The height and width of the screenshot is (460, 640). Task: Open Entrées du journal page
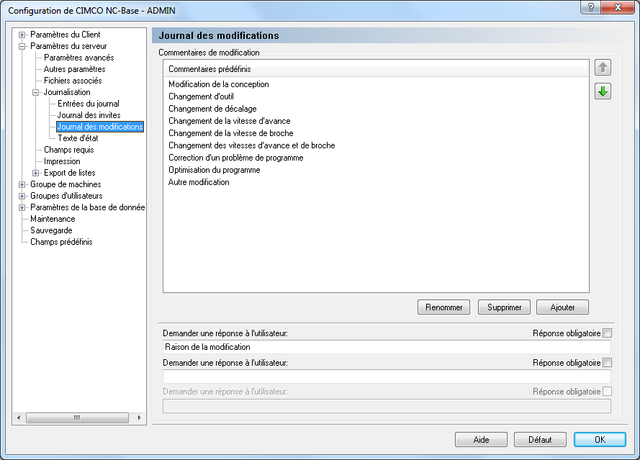pyautogui.click(x=88, y=104)
